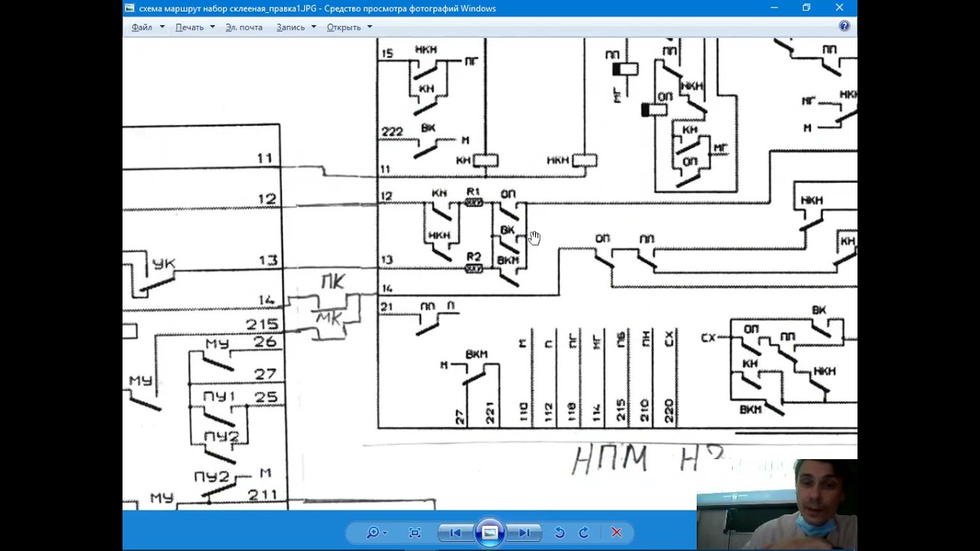Go to the previous image
The width and height of the screenshot is (980, 551).
456,533
